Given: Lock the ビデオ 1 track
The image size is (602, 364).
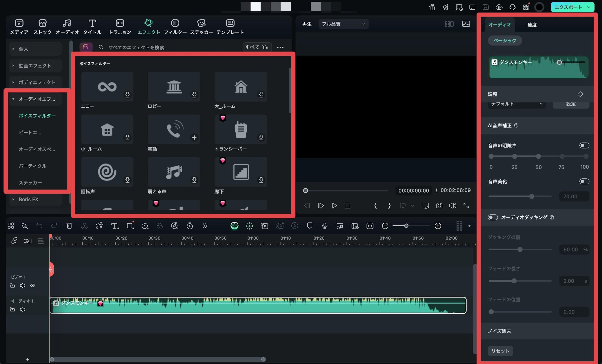Looking at the screenshot, I should click(13, 285).
